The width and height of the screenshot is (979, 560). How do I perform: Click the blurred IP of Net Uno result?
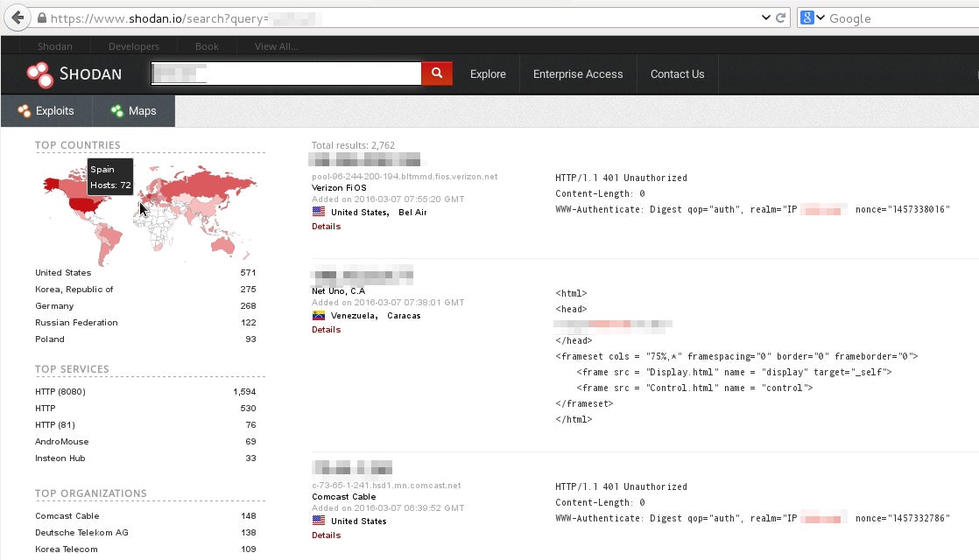[363, 275]
